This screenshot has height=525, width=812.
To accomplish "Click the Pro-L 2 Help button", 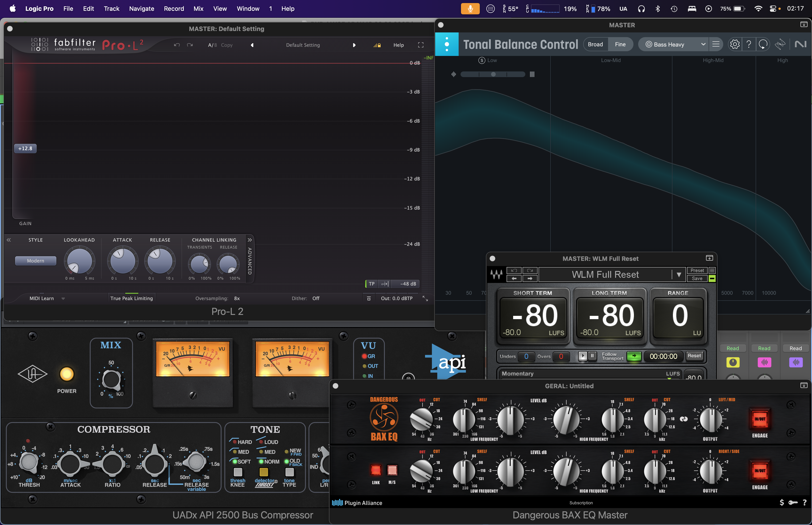I will pos(398,45).
